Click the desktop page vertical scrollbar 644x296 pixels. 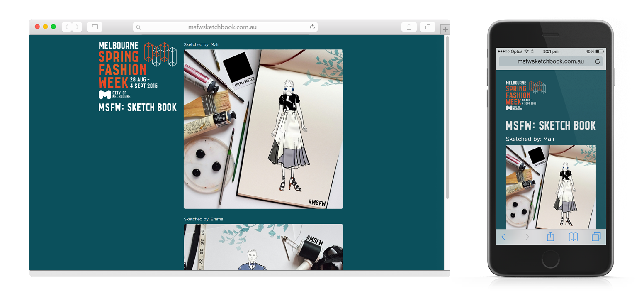[x=447, y=117]
